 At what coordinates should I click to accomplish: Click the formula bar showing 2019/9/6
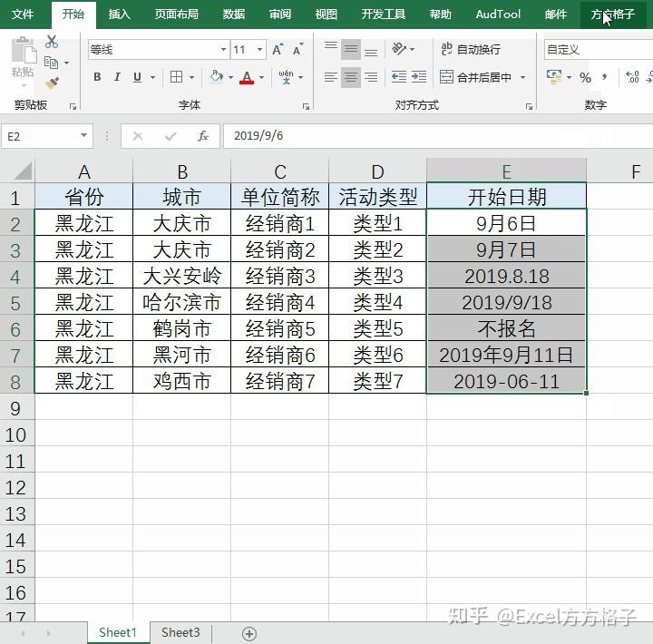pos(437,136)
